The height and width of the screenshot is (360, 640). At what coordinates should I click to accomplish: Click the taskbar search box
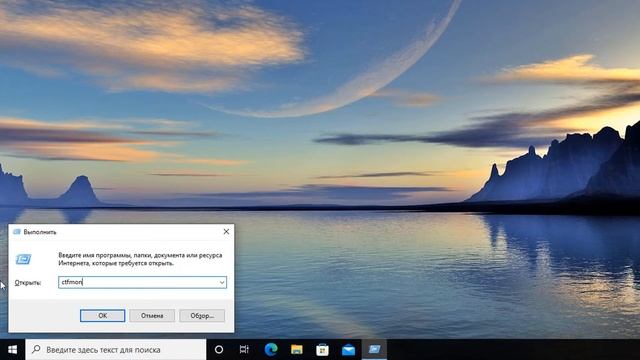(x=116, y=350)
